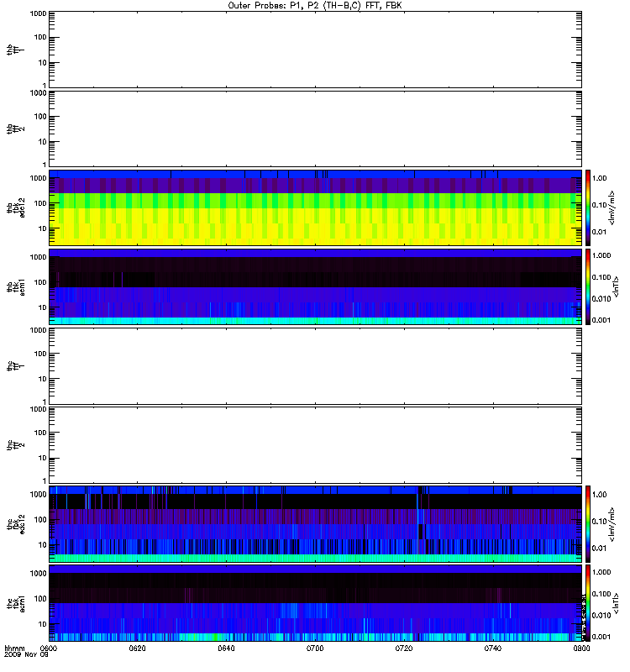Screen dimensions: 630x672
Task: Click the '0640' time axis label
Action: coord(226,648)
